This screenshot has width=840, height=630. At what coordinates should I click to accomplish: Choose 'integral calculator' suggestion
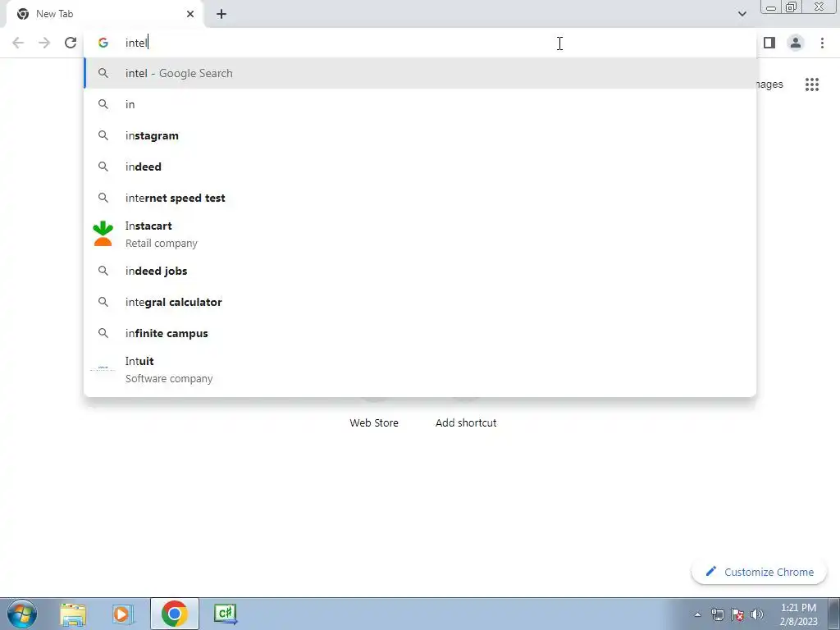point(420,302)
